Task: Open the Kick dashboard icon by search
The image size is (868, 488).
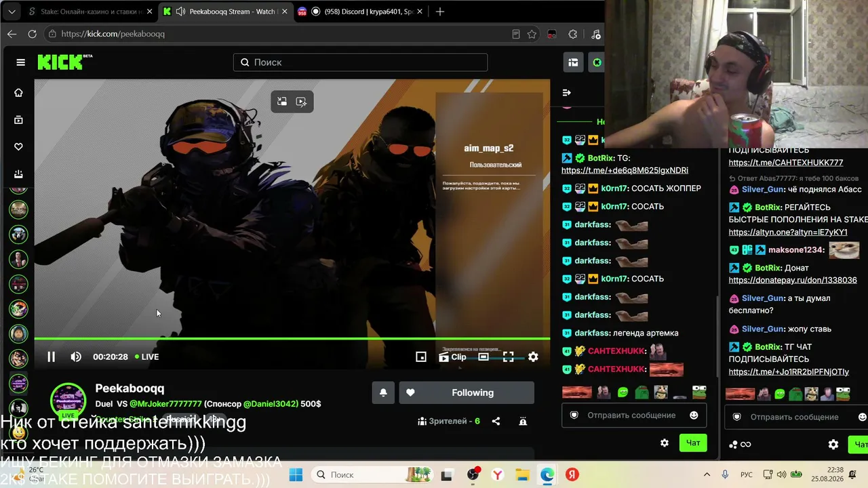Action: coord(573,62)
